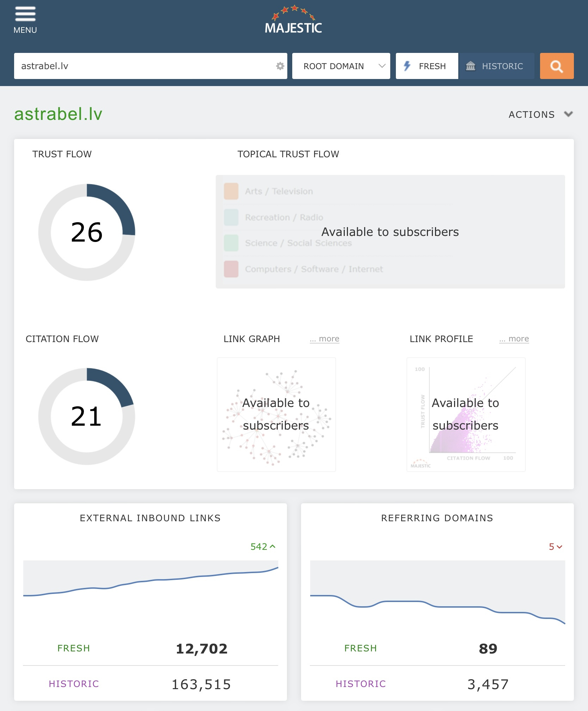Click fresh referring domains value 89
588x711 pixels.
coord(488,649)
